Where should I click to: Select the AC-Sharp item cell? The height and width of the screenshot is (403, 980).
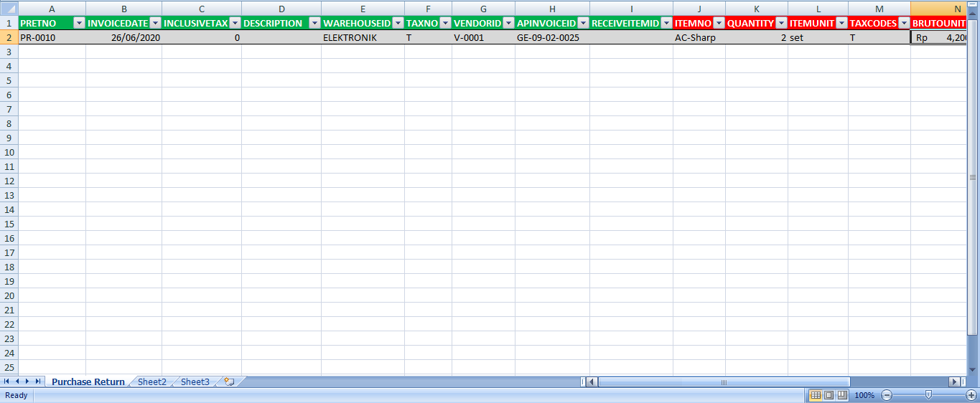(x=699, y=37)
